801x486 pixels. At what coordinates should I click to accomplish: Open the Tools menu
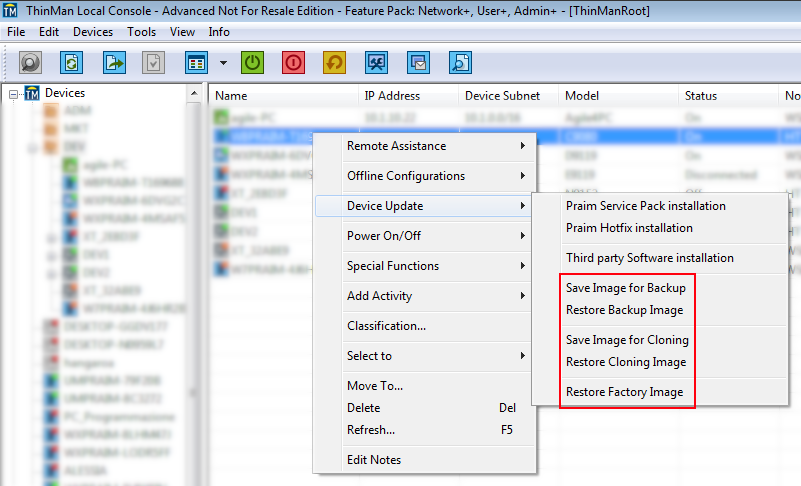click(142, 32)
